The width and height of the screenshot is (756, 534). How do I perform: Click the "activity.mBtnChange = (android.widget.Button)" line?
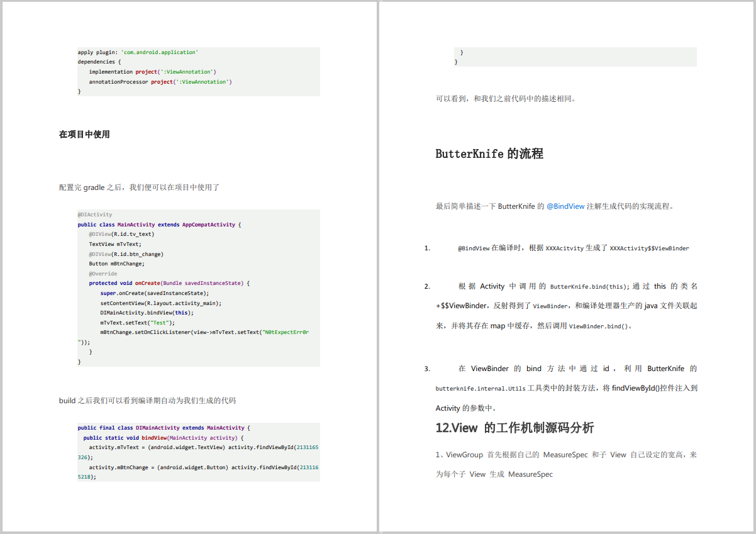click(204, 467)
